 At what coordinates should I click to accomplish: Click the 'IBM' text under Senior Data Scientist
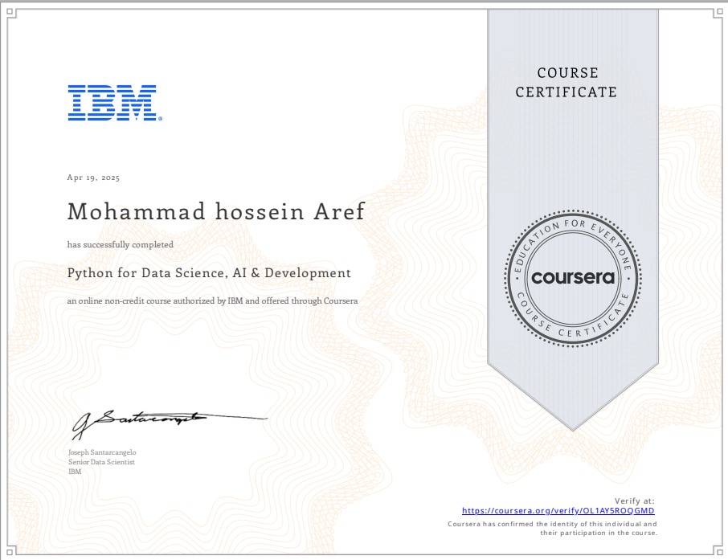coord(75,472)
